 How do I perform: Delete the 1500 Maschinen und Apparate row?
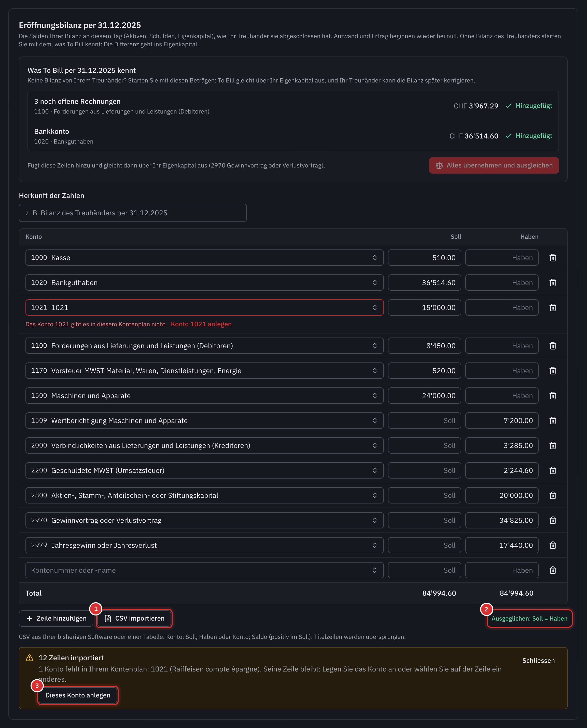click(x=553, y=396)
